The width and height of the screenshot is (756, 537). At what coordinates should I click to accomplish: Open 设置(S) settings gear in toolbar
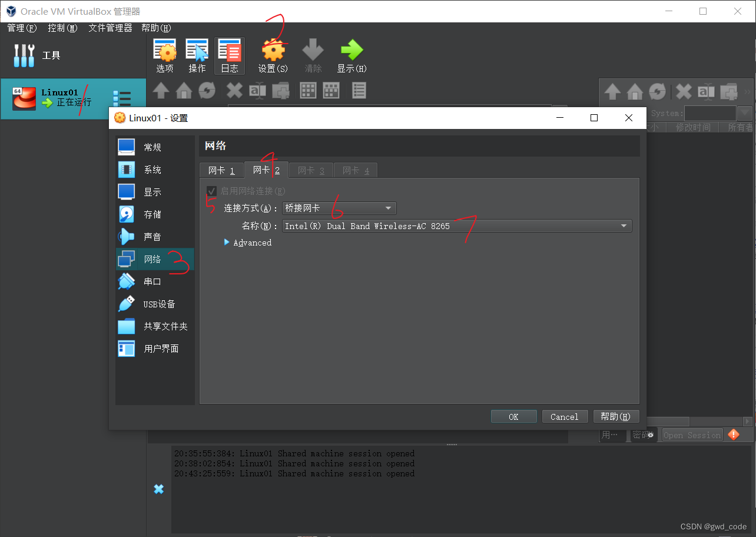[273, 56]
